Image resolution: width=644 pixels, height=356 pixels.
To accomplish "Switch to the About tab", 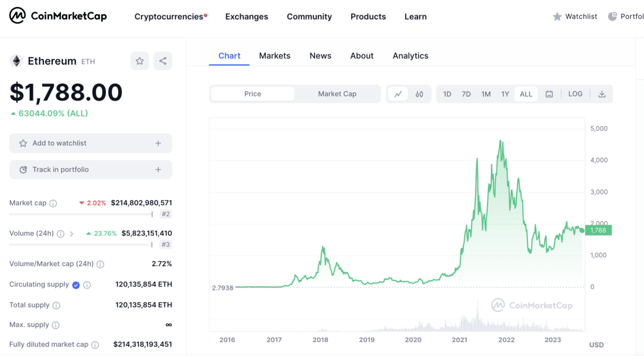I will point(362,56).
